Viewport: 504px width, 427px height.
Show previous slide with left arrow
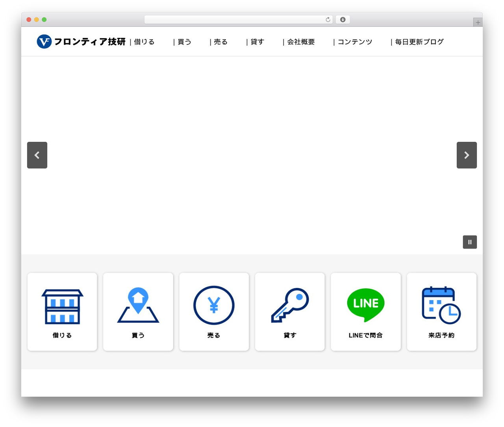point(37,155)
